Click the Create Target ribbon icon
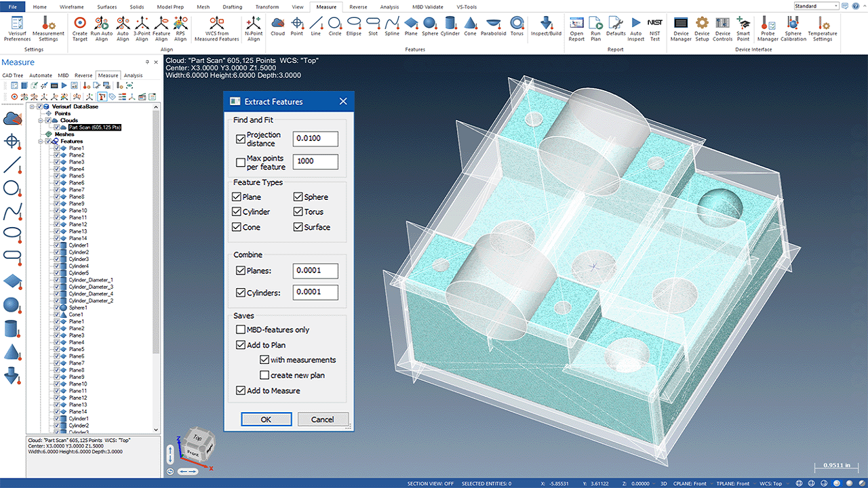Image resolution: width=868 pixels, height=488 pixels. pos(80,28)
